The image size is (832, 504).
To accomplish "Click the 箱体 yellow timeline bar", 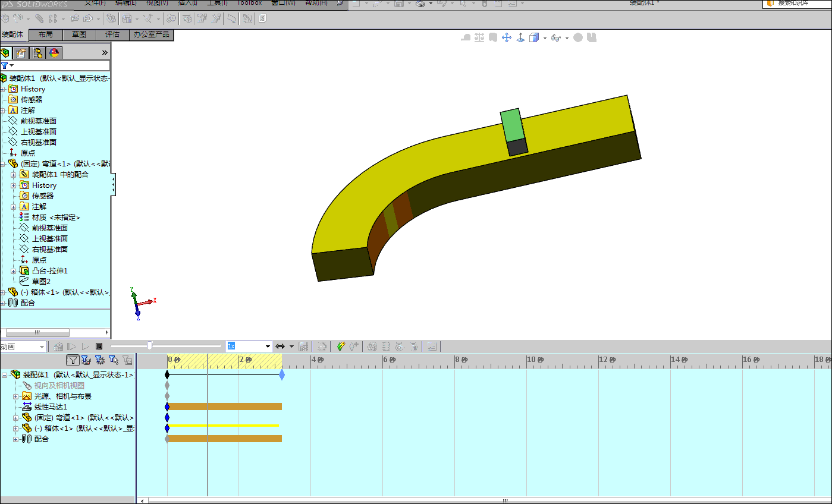I will pyautogui.click(x=223, y=426).
